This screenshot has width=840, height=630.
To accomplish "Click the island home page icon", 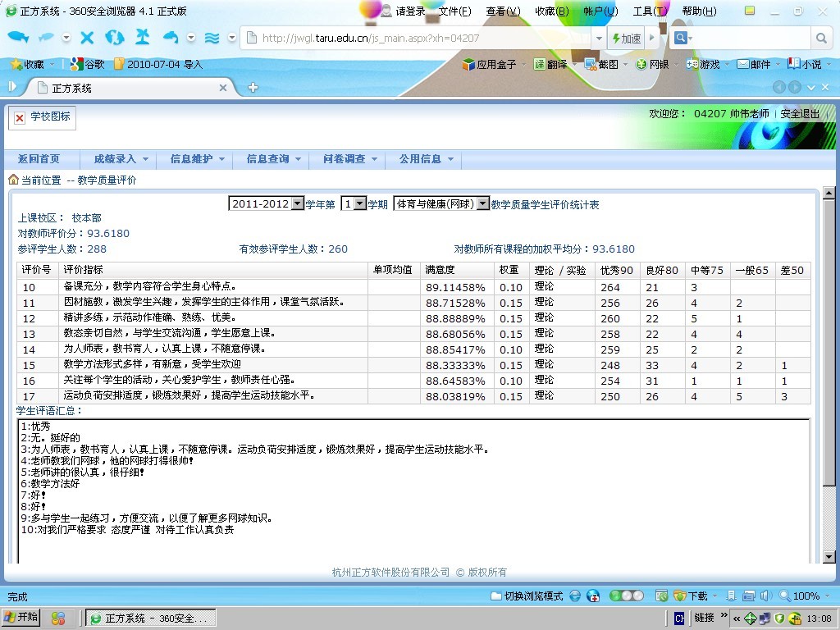I will pos(142,38).
